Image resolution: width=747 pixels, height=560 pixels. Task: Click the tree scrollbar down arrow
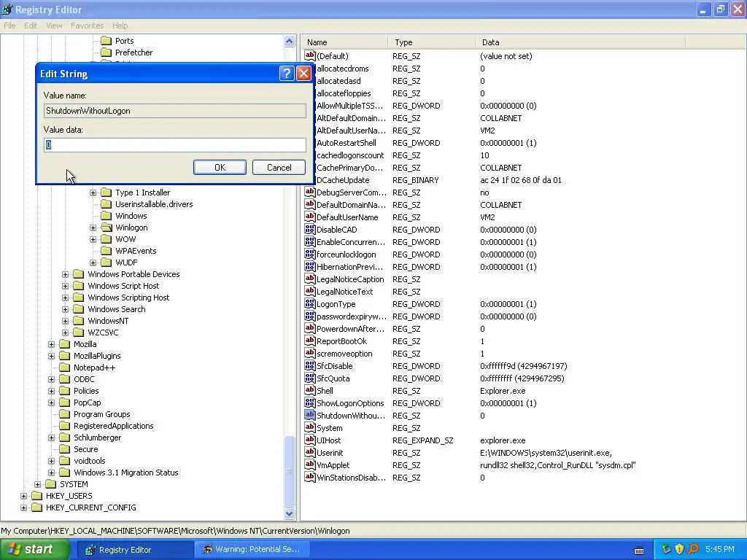coord(289,514)
